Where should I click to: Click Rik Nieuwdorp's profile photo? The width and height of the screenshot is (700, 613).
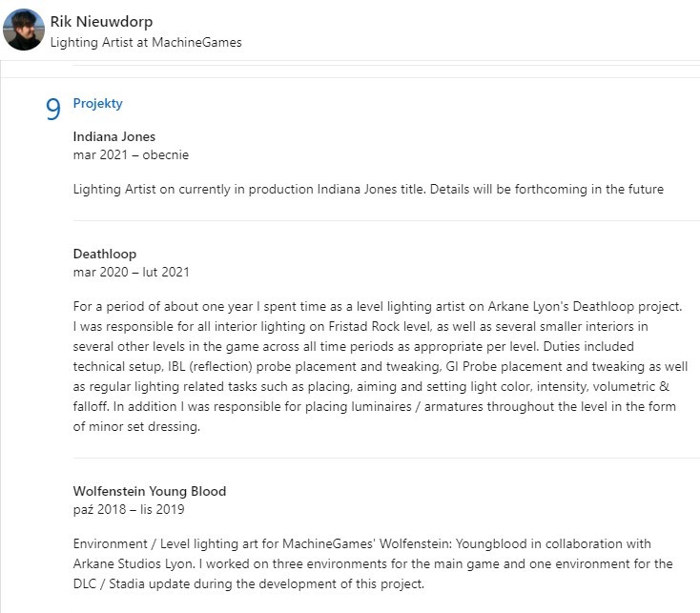24,30
